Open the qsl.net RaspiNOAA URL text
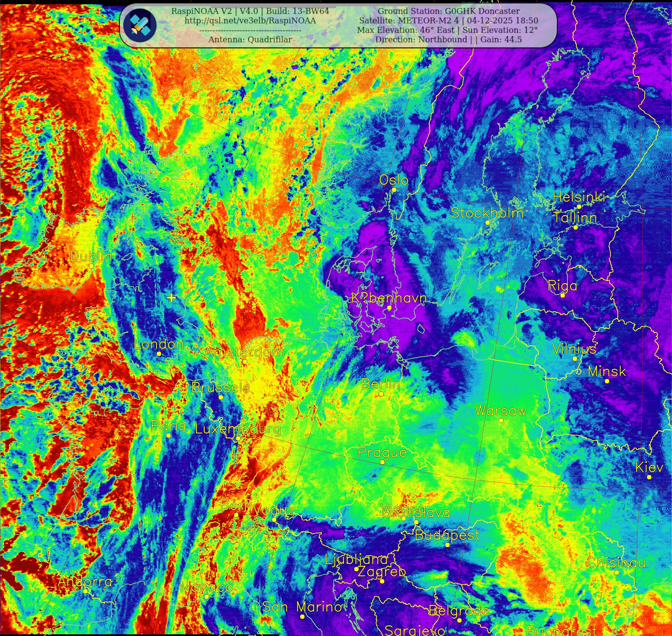 coord(250,21)
